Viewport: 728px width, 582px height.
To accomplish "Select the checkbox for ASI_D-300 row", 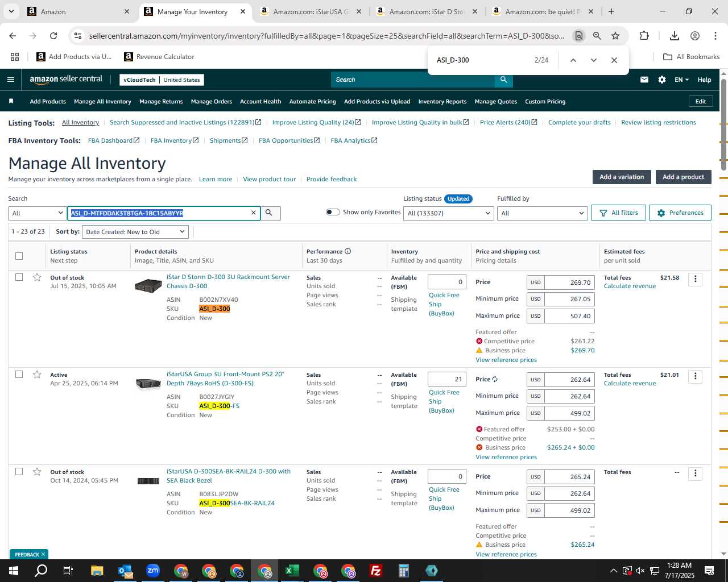I will coord(19,277).
